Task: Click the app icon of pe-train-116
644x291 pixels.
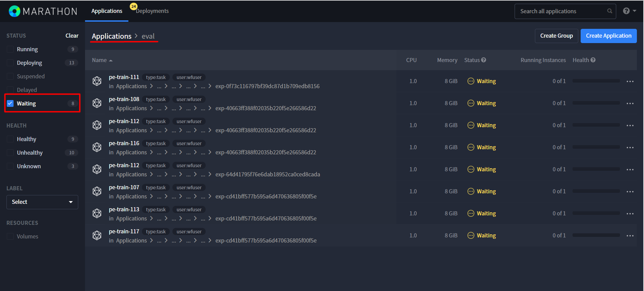Action: point(97,147)
